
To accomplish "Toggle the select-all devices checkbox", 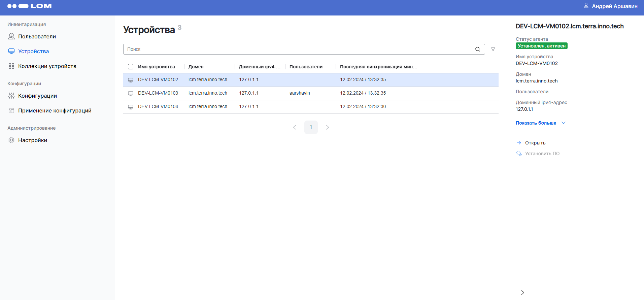I will [x=131, y=67].
